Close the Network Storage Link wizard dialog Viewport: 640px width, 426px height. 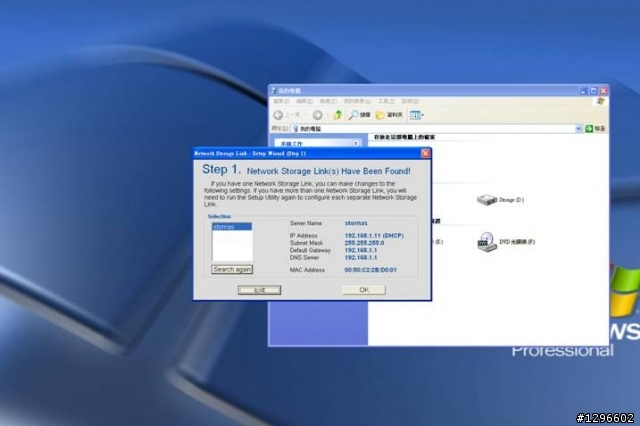click(x=425, y=153)
